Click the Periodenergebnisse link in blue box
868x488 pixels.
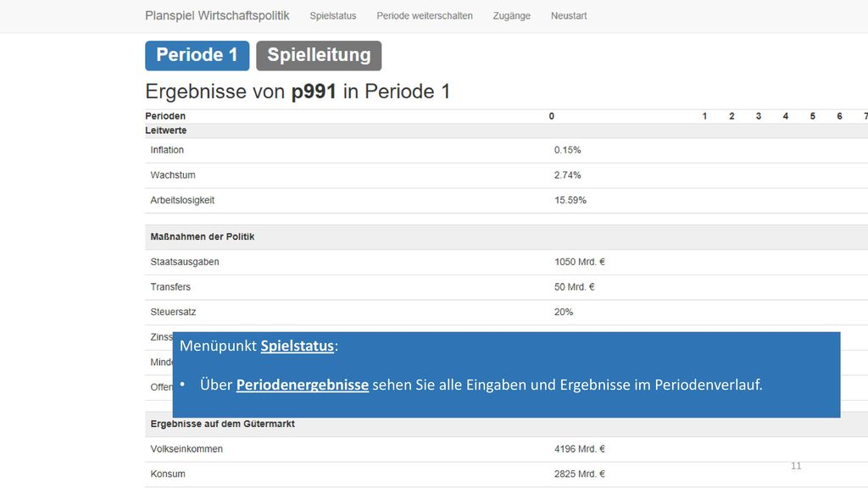click(303, 385)
